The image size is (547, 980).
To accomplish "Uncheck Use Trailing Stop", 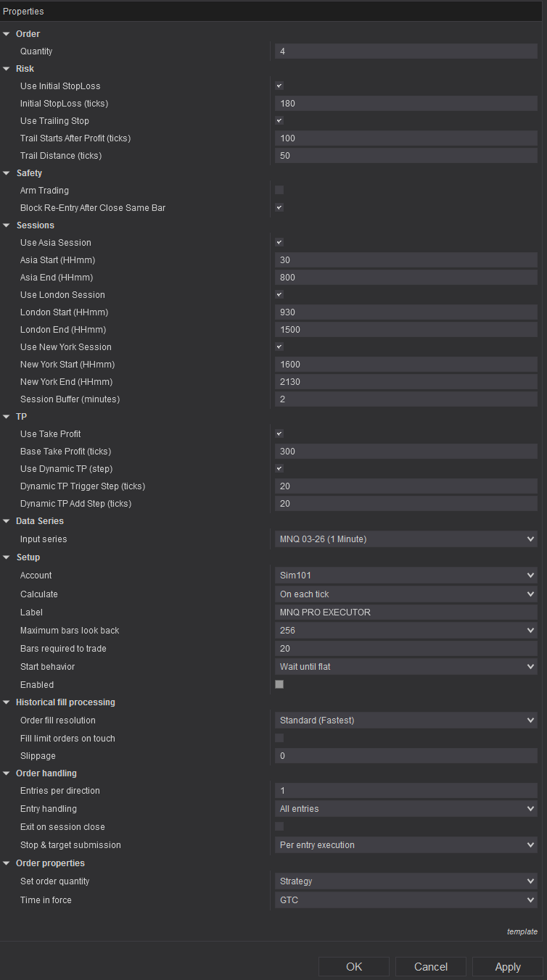I will pyautogui.click(x=279, y=121).
